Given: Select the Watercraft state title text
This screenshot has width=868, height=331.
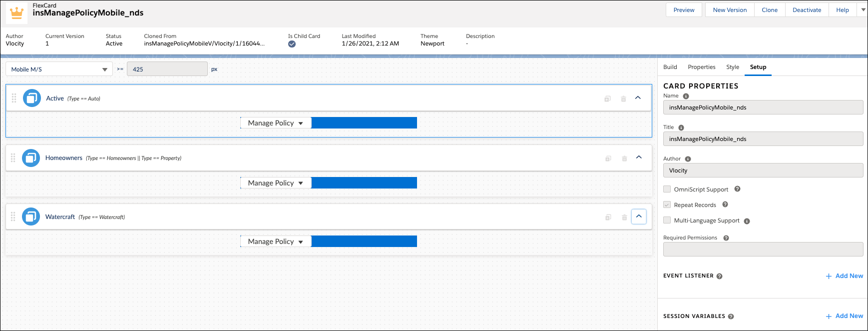Looking at the screenshot, I should click(60, 217).
